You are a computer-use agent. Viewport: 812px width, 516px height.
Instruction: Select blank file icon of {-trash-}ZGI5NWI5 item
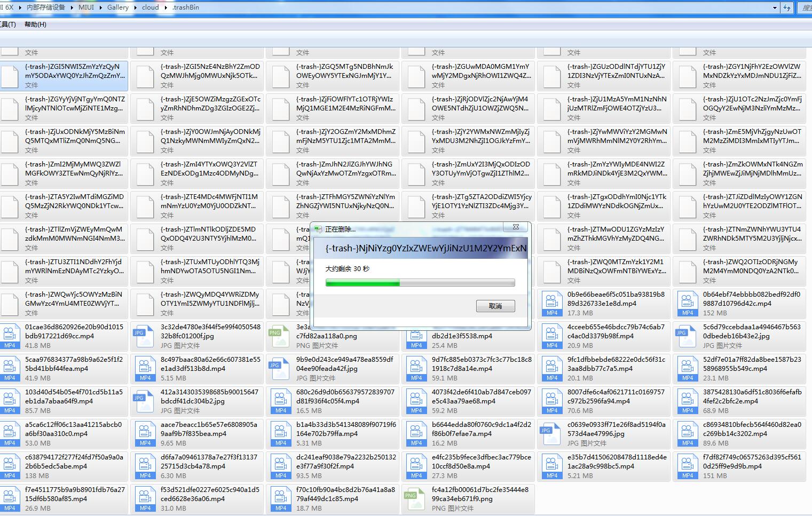[x=10, y=76]
